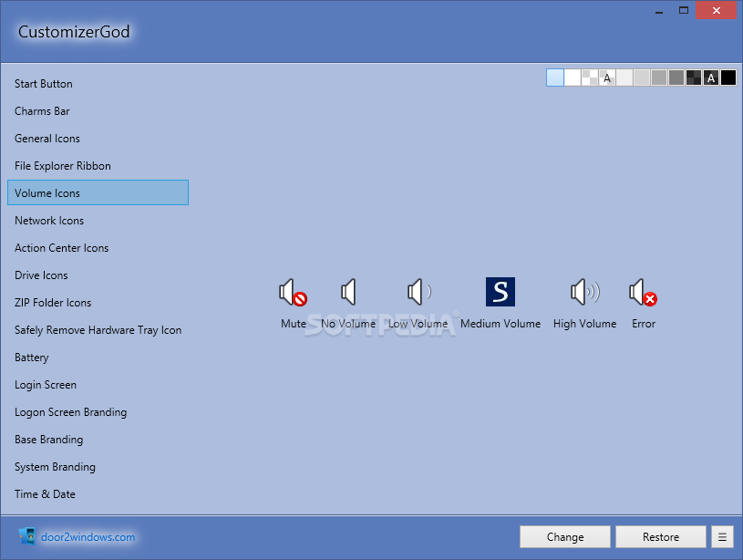743x560 pixels.
Task: Open File Explorer Ribbon section
Action: click(98, 165)
